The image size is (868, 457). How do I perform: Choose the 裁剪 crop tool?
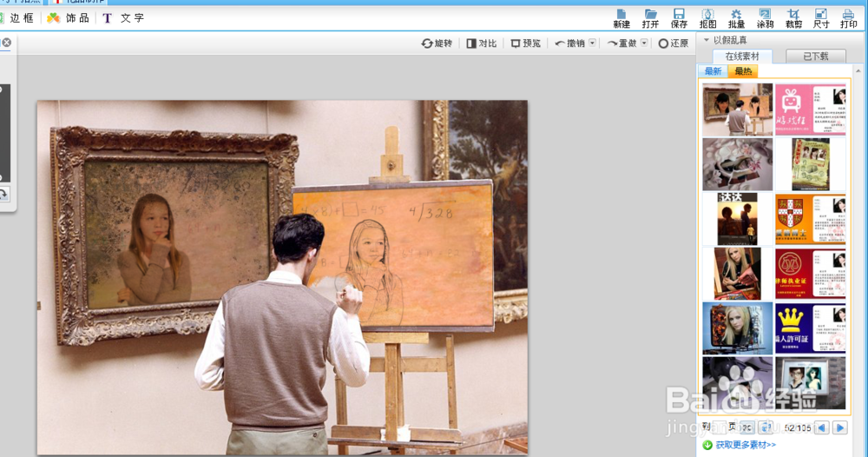[793, 18]
